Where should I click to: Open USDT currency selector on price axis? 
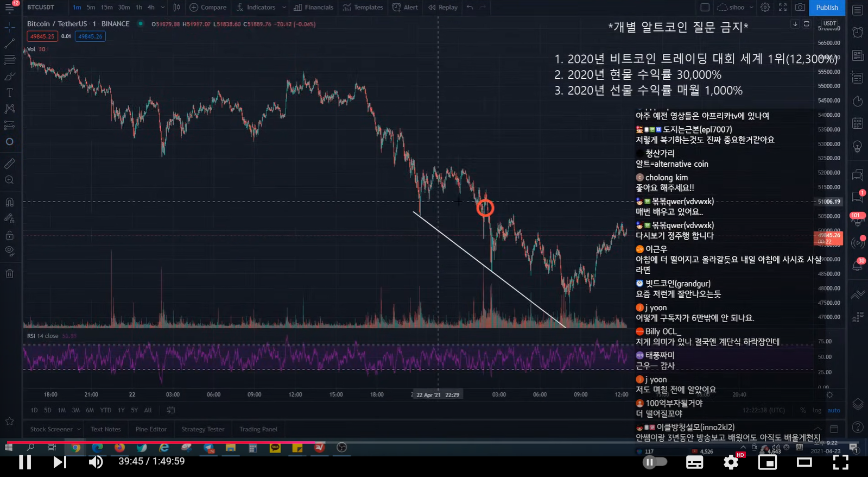(x=829, y=23)
